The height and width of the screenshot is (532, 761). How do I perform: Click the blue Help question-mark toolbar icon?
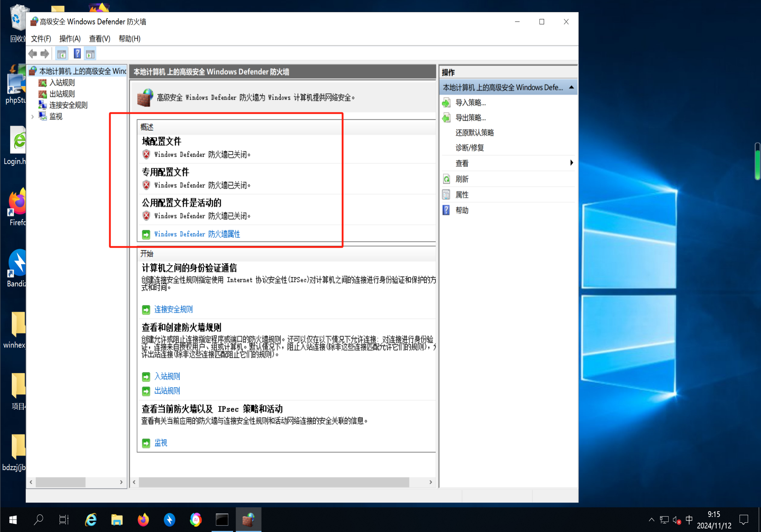(77, 54)
